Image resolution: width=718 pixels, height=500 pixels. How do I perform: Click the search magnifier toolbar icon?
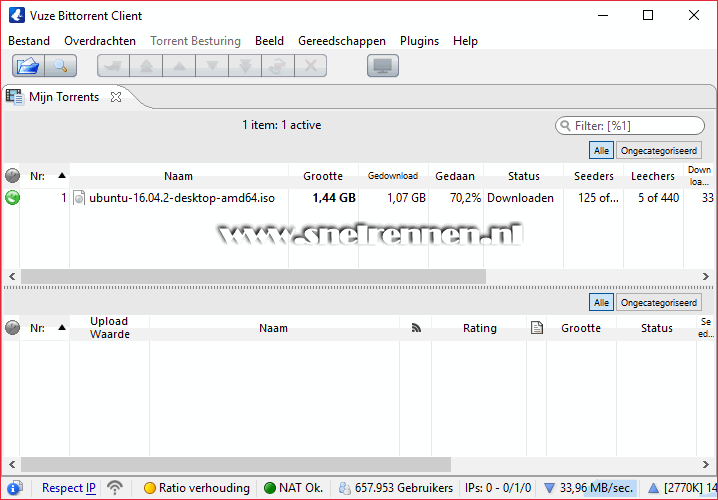pos(60,66)
